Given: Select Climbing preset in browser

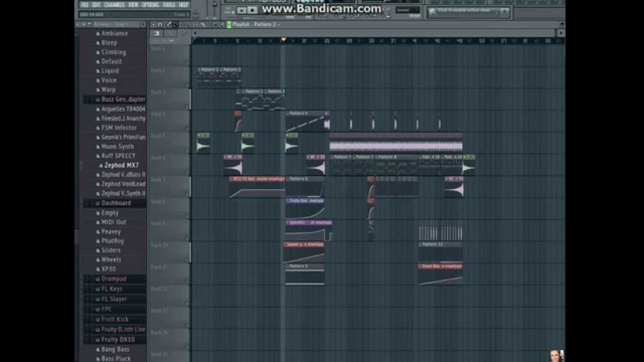Looking at the screenshot, I should tap(113, 52).
